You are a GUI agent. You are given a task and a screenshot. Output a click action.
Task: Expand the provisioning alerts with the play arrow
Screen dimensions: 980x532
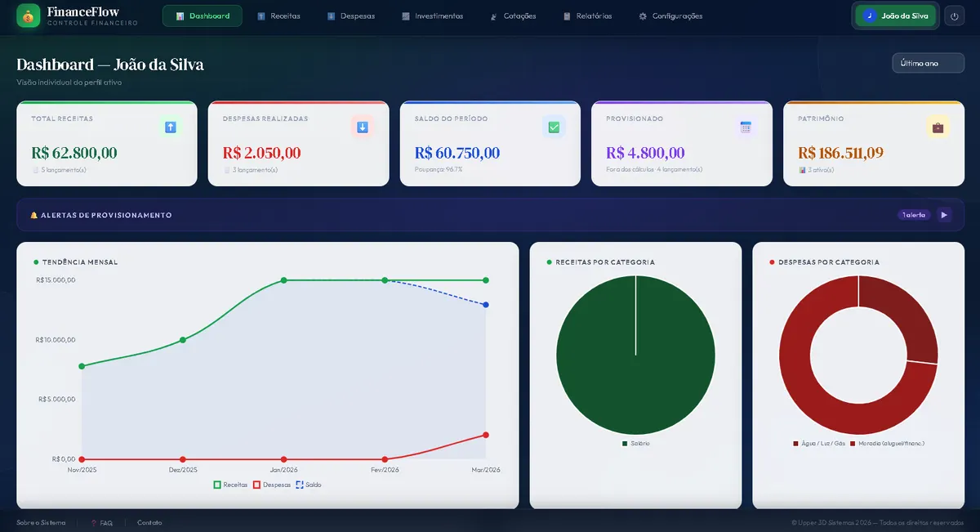coord(944,215)
